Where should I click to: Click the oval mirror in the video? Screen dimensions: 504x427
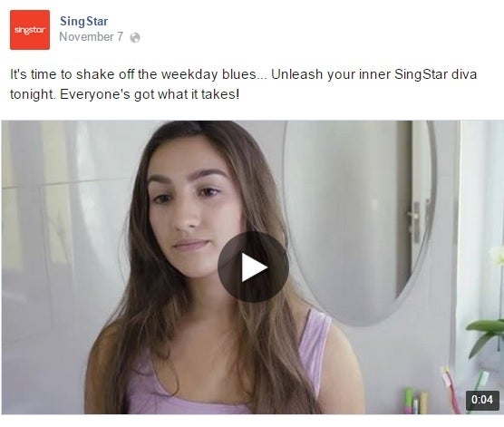pyautogui.click(x=360, y=222)
